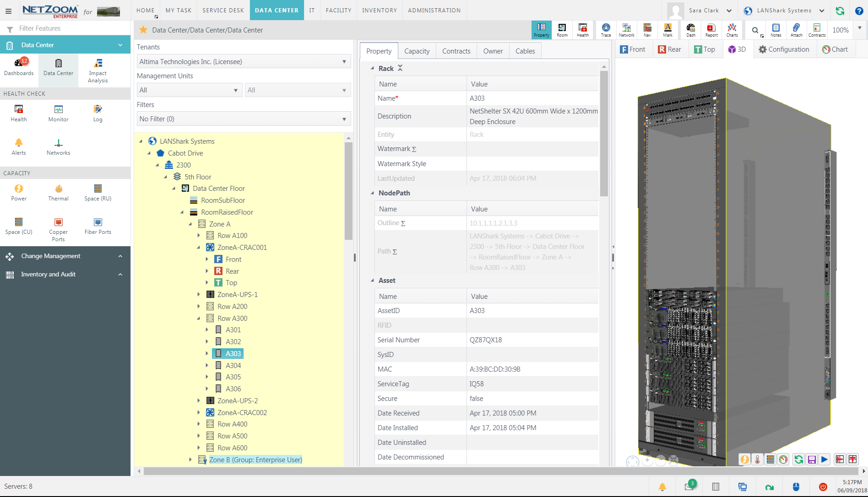The image size is (868, 497).
Task: Open the Networks sidebar icon
Action: point(58,147)
